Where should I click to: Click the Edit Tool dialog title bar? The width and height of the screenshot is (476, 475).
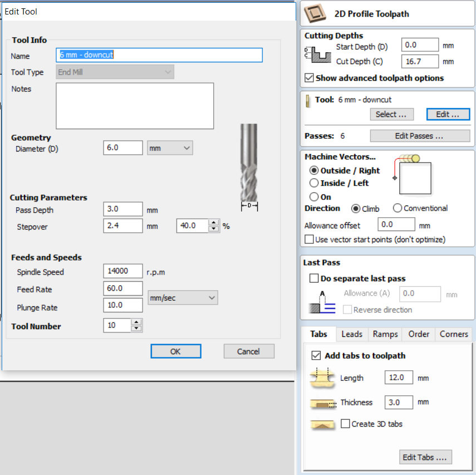[x=149, y=12]
